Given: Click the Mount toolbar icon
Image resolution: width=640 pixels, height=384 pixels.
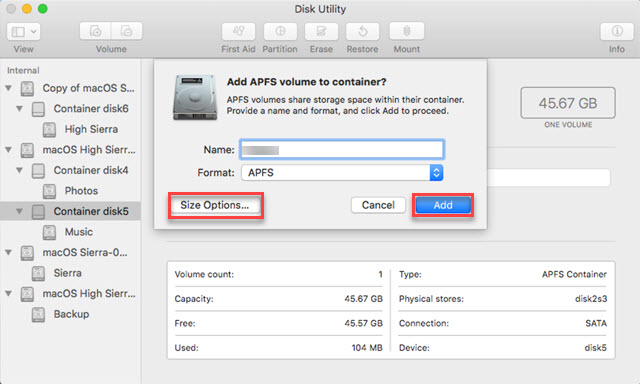Looking at the screenshot, I should (407, 31).
